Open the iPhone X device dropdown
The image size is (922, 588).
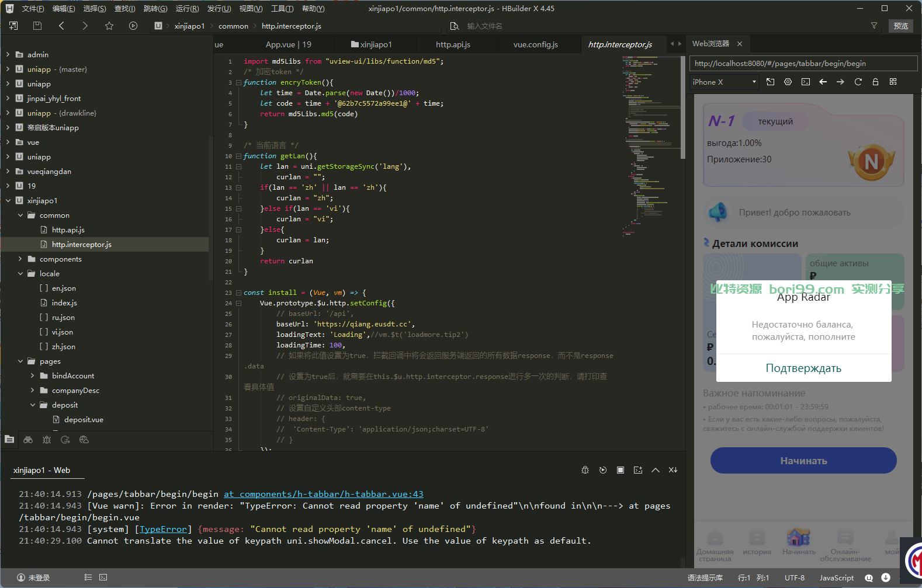(724, 82)
